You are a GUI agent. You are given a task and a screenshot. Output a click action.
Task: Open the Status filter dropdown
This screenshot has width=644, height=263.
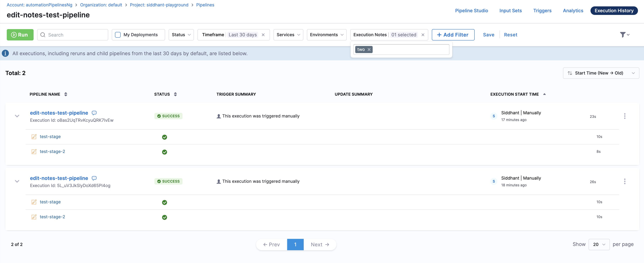tap(181, 35)
